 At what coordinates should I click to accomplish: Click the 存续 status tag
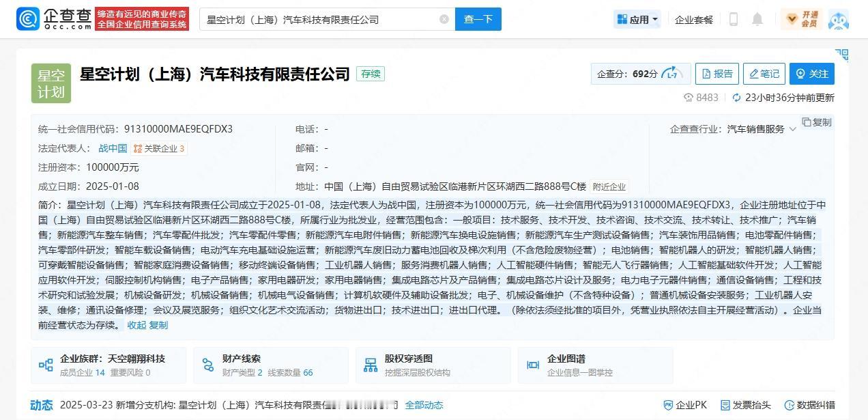pyautogui.click(x=371, y=74)
